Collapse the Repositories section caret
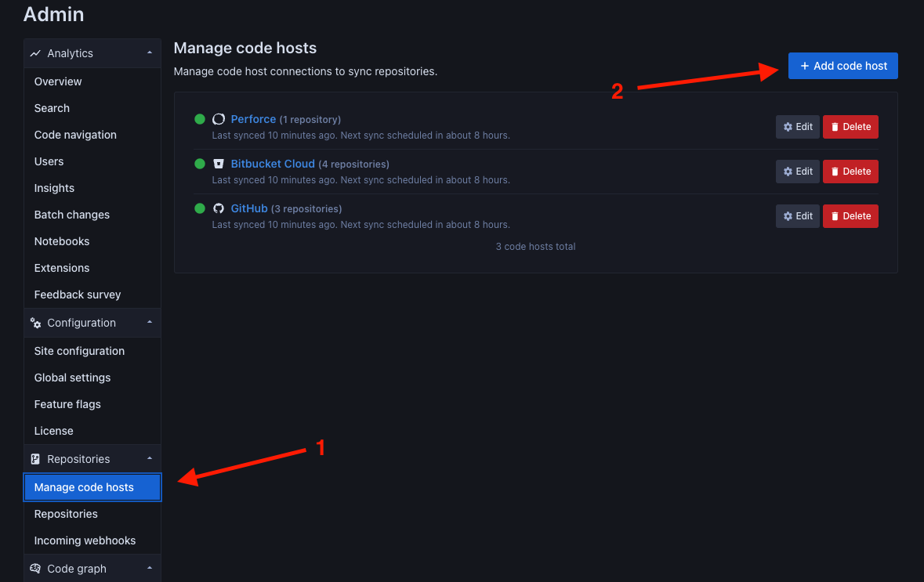Screen dimensions: 924x582 [x=150, y=458]
